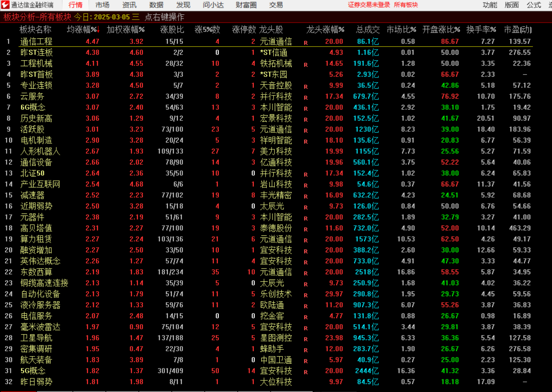Switch to the 交易 tab

[276, 5]
